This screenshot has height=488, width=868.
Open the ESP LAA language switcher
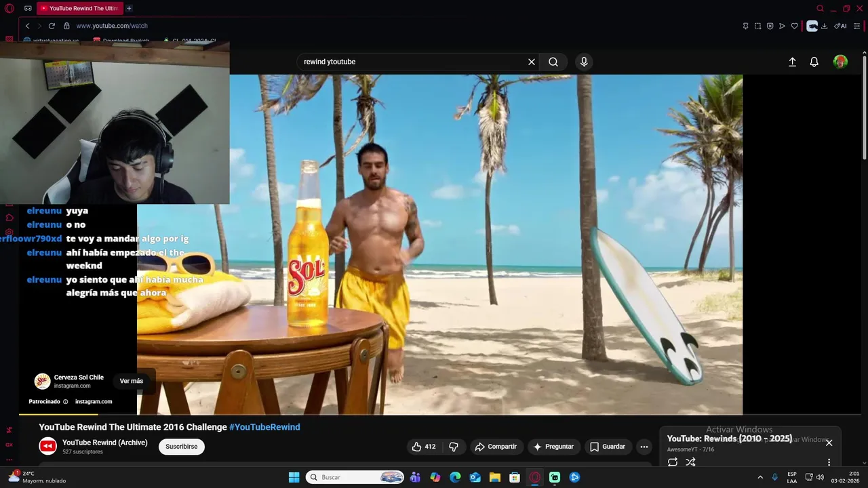(792, 477)
